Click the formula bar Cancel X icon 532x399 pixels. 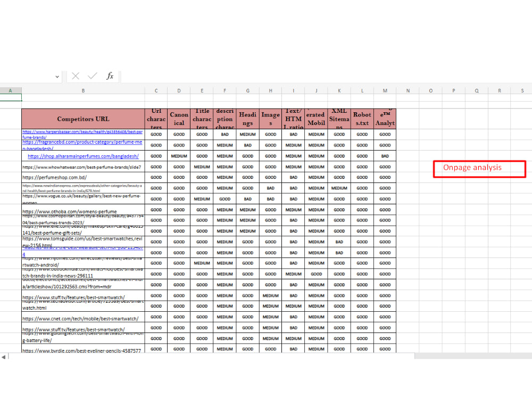click(76, 76)
